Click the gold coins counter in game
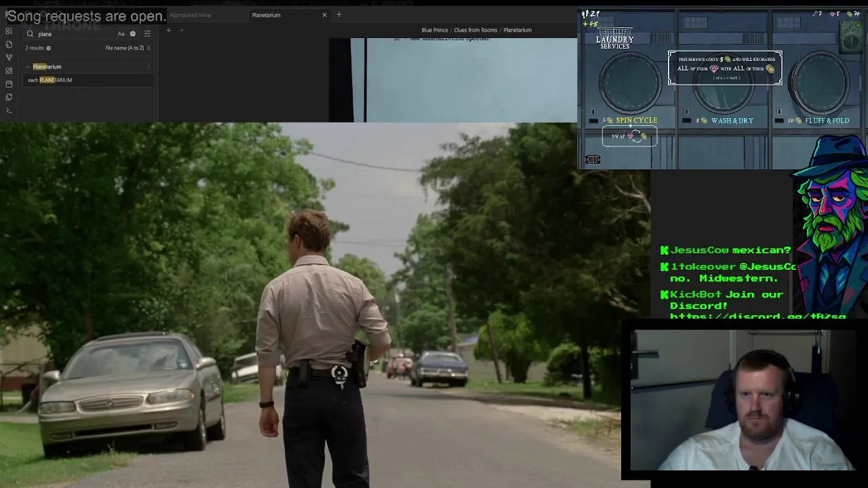 [x=854, y=14]
